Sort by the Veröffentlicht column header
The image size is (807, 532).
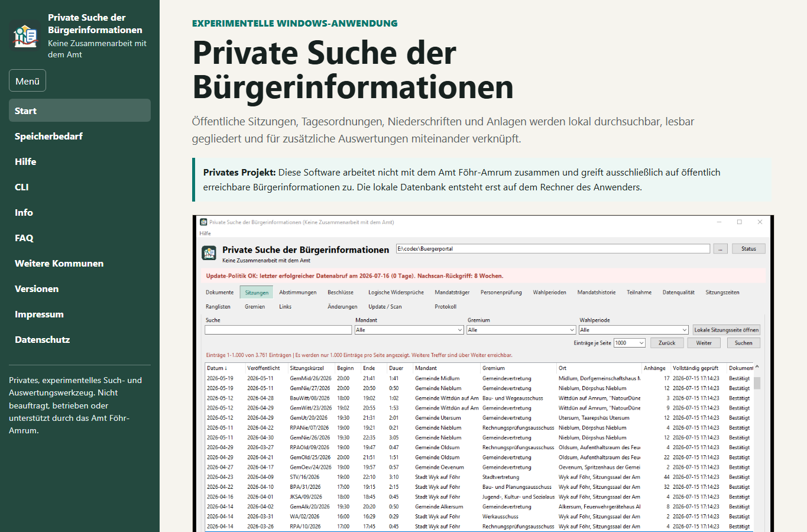pos(266,368)
